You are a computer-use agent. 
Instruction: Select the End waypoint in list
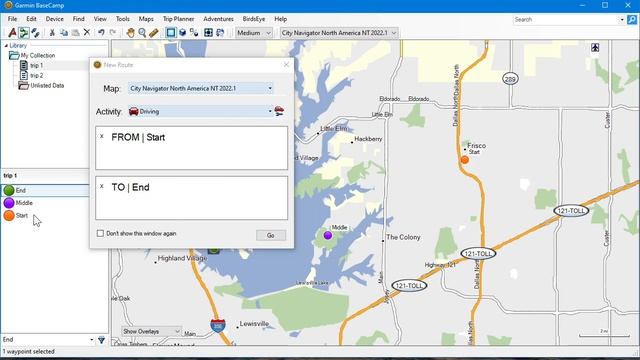[45, 190]
